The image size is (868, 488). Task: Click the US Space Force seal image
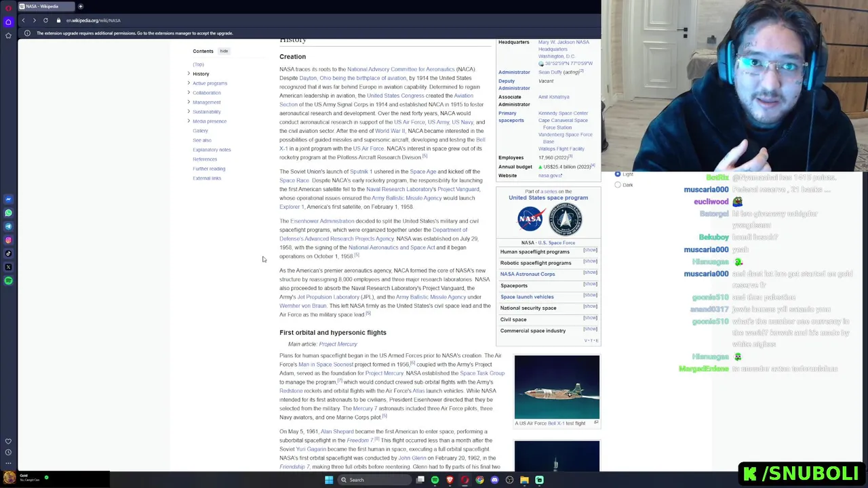(x=566, y=219)
